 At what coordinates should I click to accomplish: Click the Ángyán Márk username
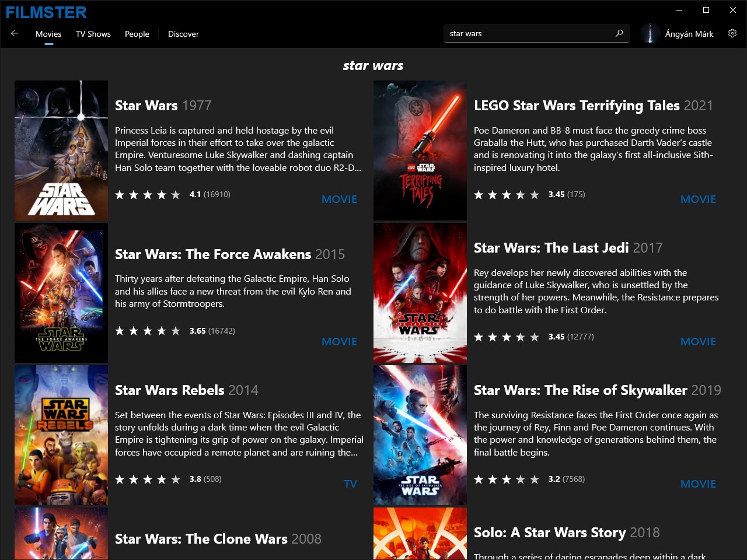coord(689,34)
